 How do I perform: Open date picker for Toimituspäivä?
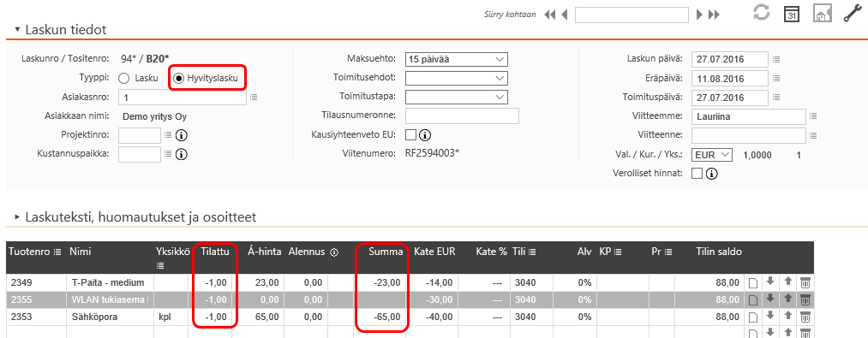[776, 98]
